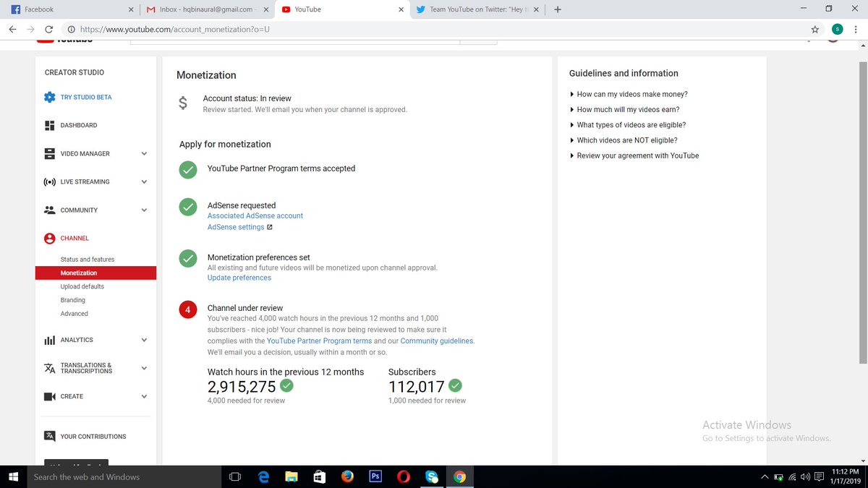Open the Associated AdSense account link
The height and width of the screenshot is (488, 868).
255,215
